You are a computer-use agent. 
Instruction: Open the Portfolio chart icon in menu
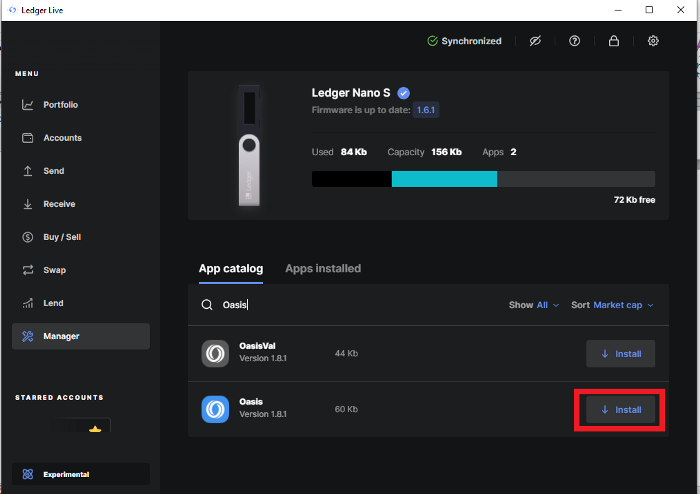pyautogui.click(x=28, y=105)
